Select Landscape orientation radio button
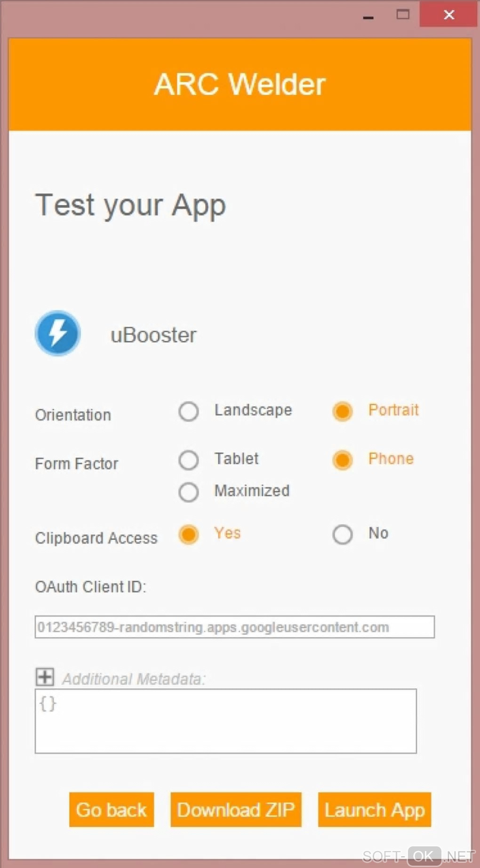Screen dimensions: 480x868 pos(189,411)
